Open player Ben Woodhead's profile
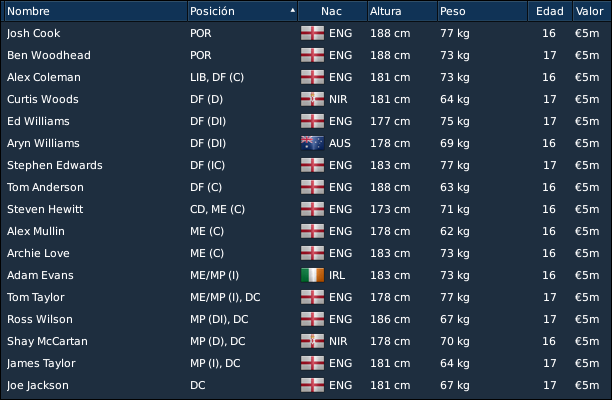 [x=49, y=55]
